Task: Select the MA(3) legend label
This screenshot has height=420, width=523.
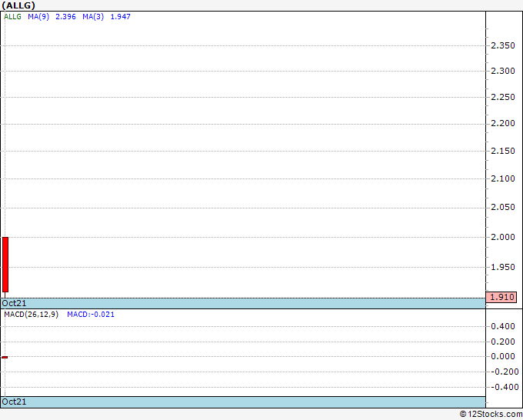Action: (x=93, y=17)
